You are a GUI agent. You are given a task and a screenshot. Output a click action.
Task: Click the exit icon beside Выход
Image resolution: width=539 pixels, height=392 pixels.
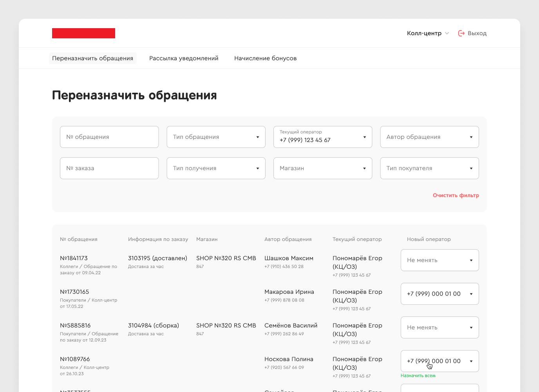461,33
